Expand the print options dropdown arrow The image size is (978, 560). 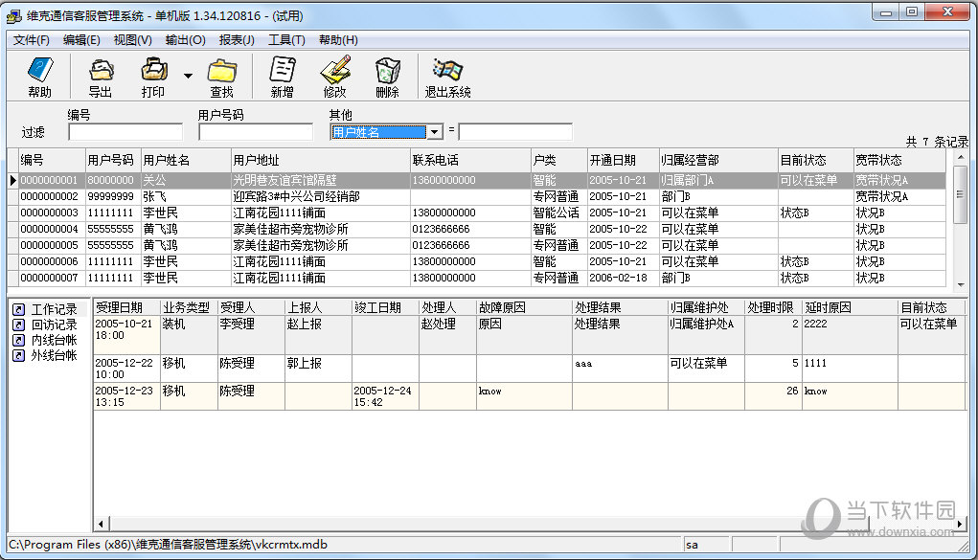tap(188, 76)
